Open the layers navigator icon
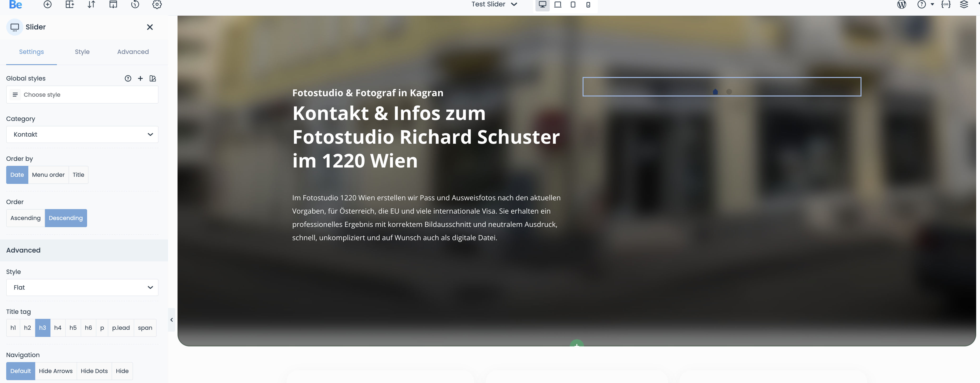 tap(964, 5)
